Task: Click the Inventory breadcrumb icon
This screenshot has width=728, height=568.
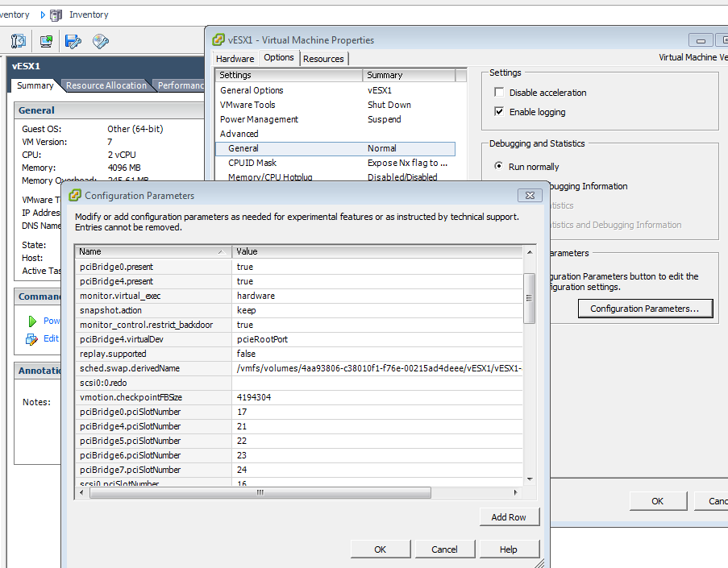Action: (x=56, y=15)
